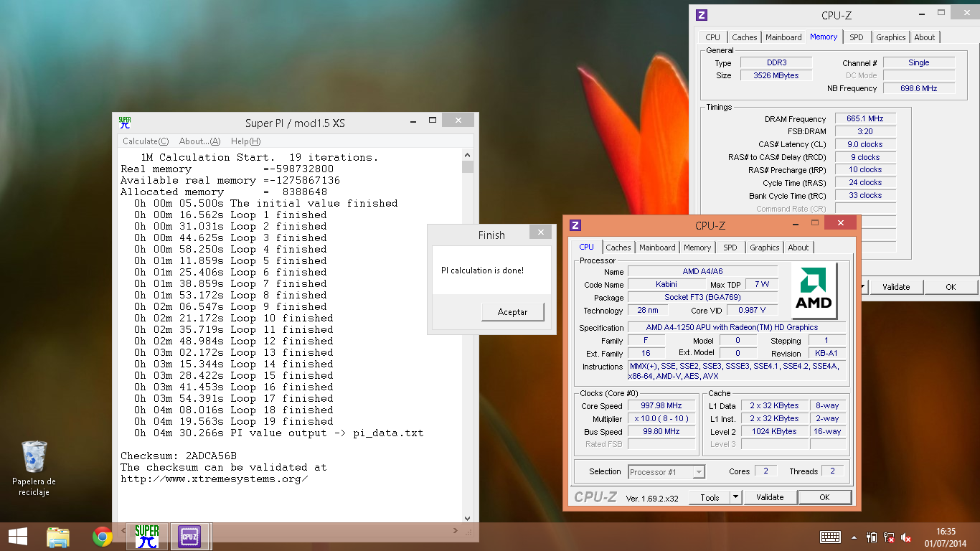Click the Core Speed value 997.98 MHz
The height and width of the screenshot is (551, 980).
tap(661, 406)
